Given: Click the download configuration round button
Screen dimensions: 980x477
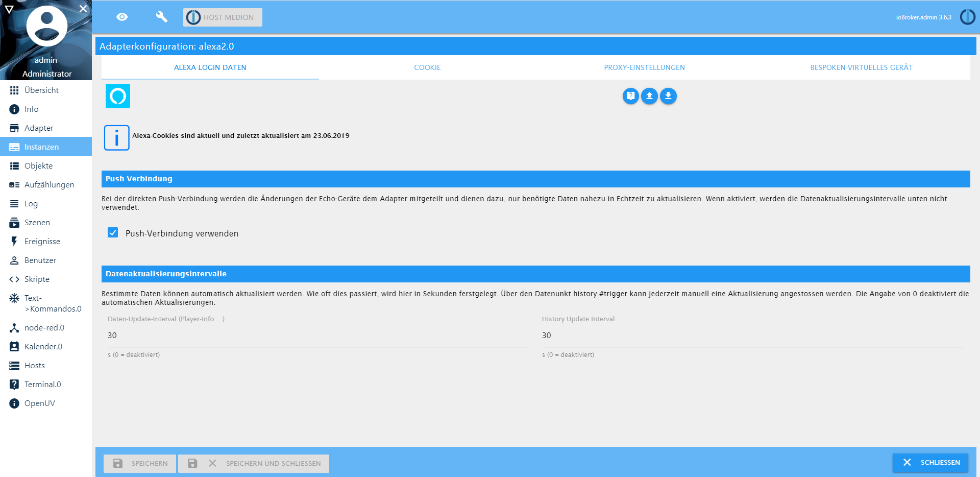Looking at the screenshot, I should (669, 96).
